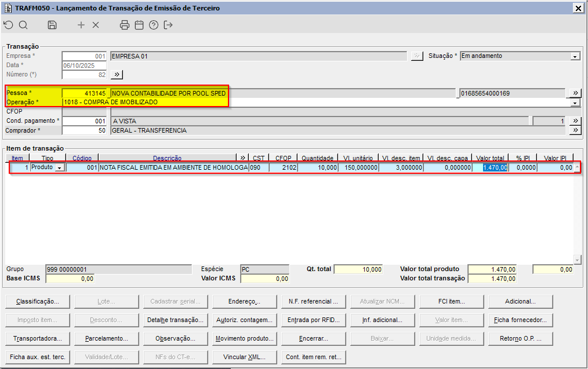Open Ficha fornecedor... button
Image resolution: width=588 pixels, height=369 pixels.
tap(521, 320)
